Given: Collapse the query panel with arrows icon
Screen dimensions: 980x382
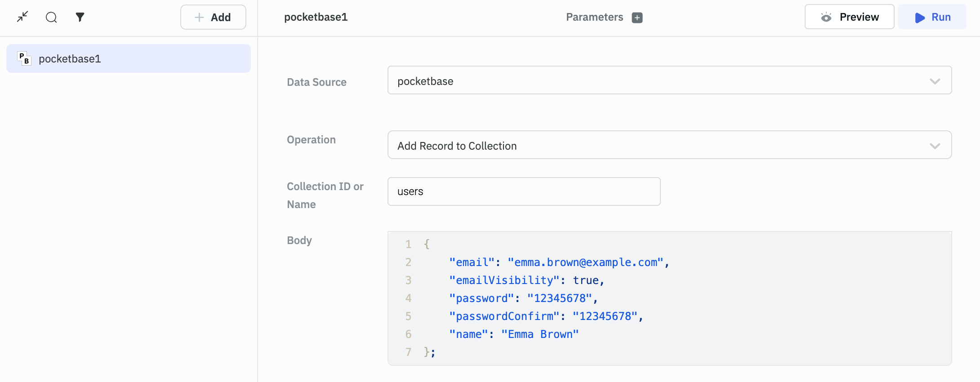Looking at the screenshot, I should tap(22, 17).
